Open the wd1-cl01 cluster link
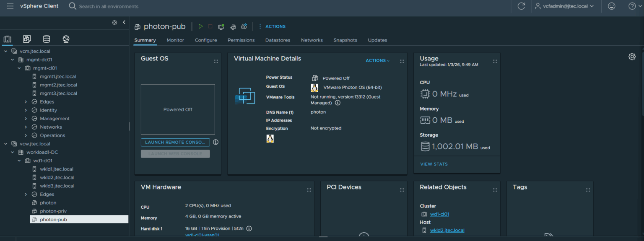Image resolution: width=644 pixels, height=241 pixels. (439, 214)
